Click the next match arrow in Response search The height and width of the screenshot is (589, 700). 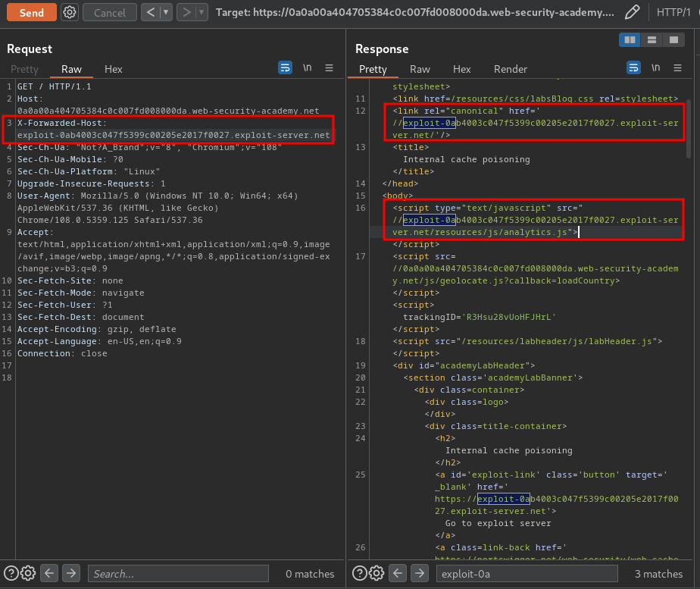(x=419, y=573)
